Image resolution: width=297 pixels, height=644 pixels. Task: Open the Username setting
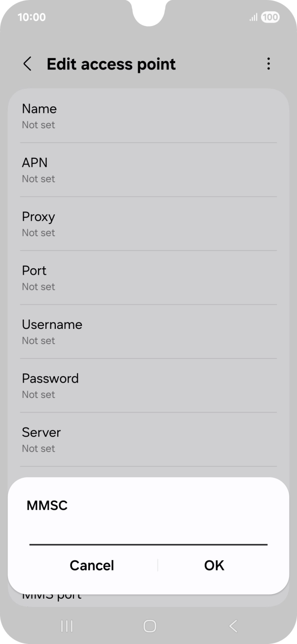click(148, 331)
